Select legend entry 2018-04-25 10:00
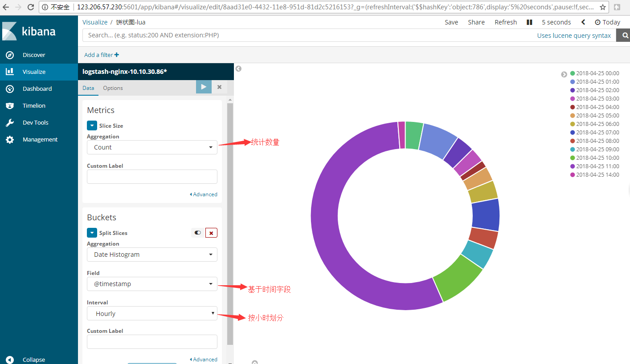Screen dimensions: 630x364 click(594, 158)
